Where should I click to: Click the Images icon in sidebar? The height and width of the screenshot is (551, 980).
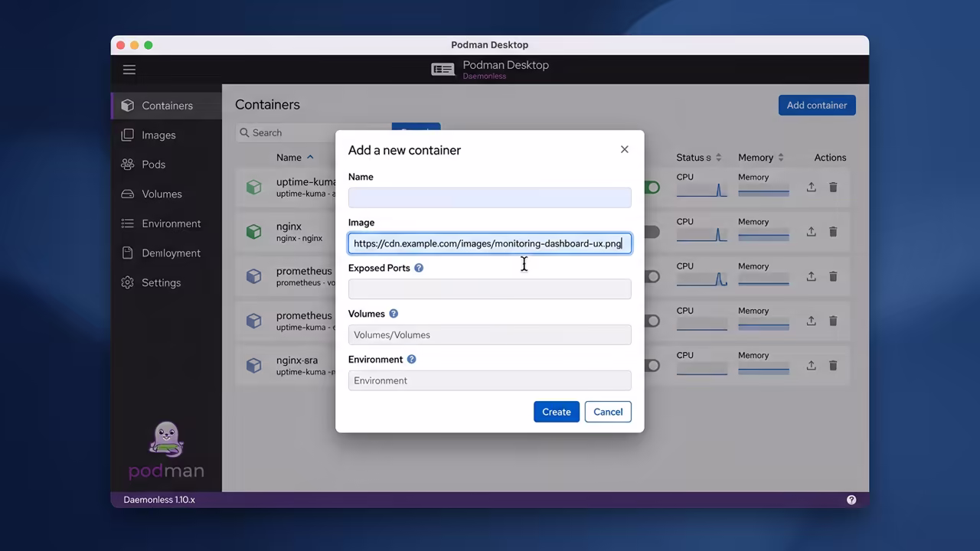128,135
